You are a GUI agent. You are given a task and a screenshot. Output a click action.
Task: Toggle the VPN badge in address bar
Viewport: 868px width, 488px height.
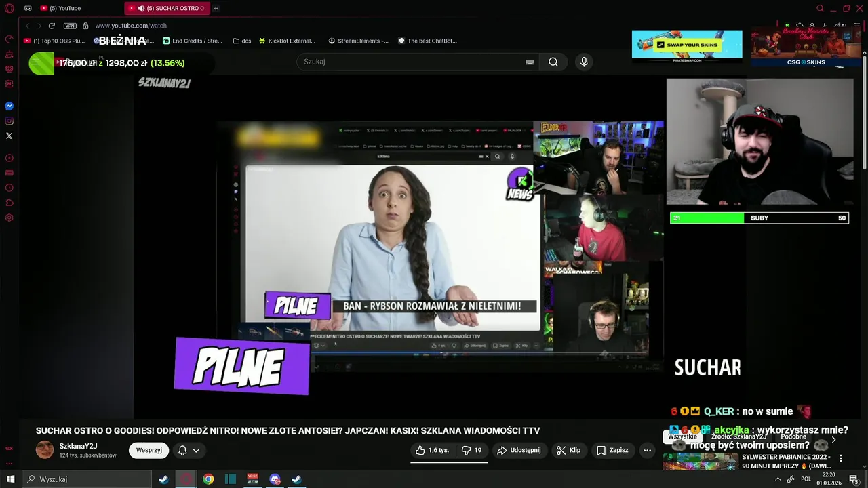click(70, 26)
